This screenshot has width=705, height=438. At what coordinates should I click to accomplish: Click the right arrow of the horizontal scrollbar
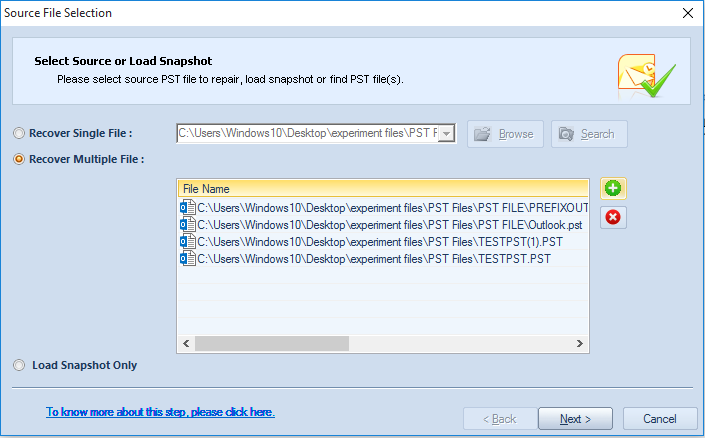(580, 344)
